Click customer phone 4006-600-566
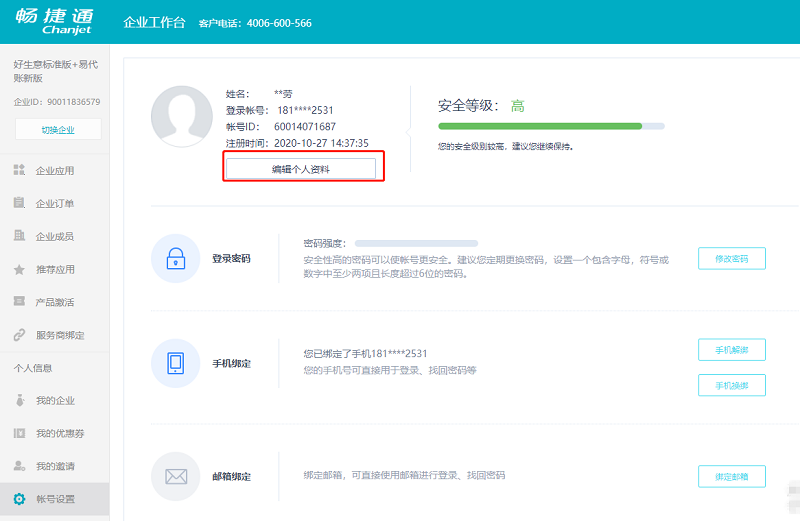 [279, 23]
